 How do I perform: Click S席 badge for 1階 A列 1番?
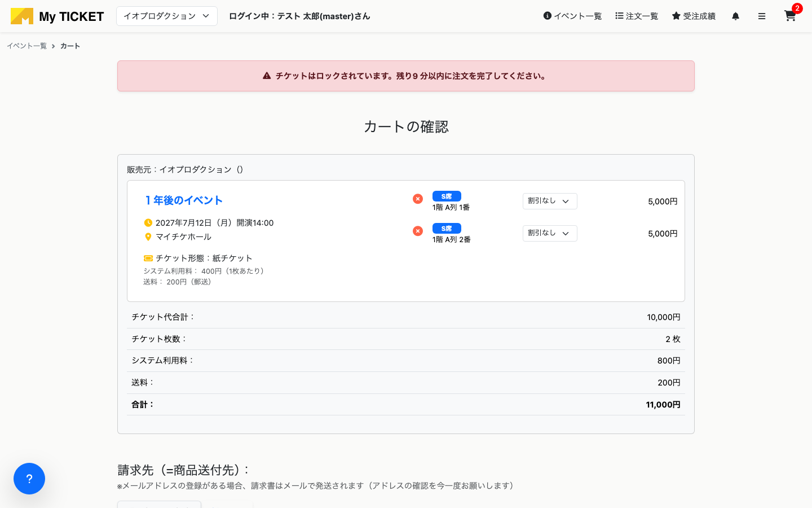pos(447,196)
